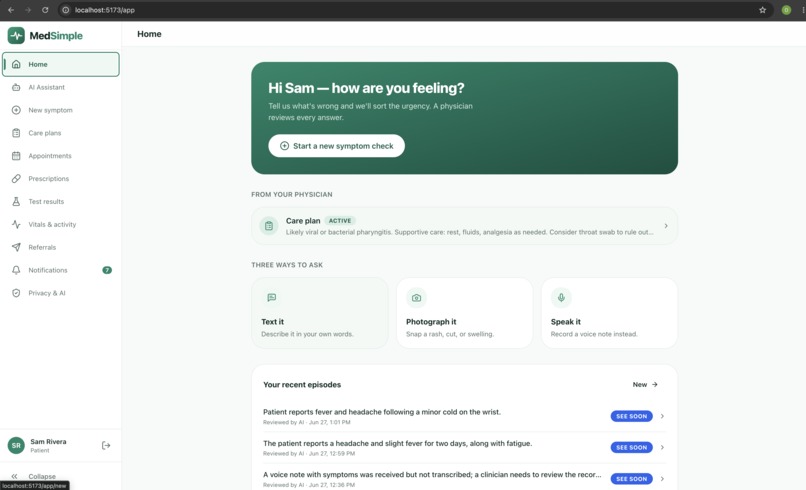This screenshot has height=490, width=806.
Task: Open AI Assistant in sidebar
Action: [61, 87]
